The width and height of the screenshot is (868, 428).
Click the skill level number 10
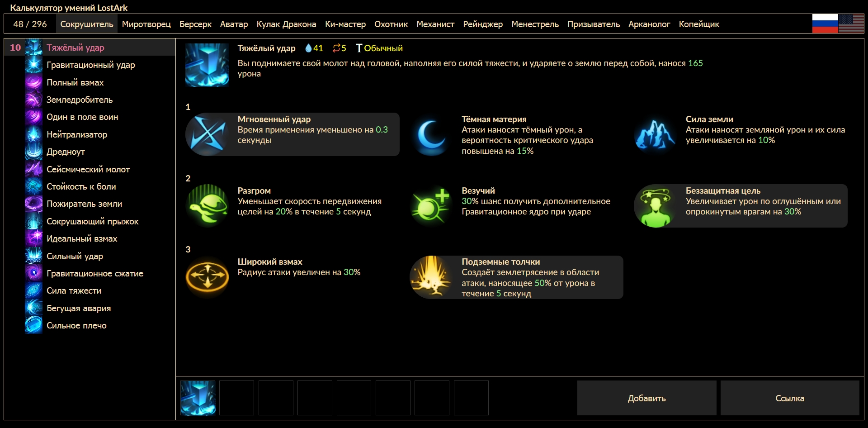pyautogui.click(x=15, y=48)
